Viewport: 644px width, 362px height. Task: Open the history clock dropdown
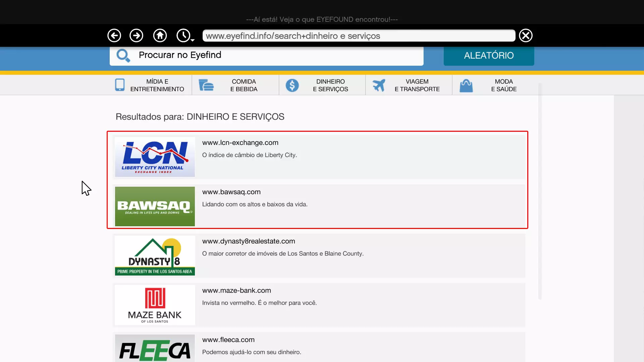coord(185,36)
